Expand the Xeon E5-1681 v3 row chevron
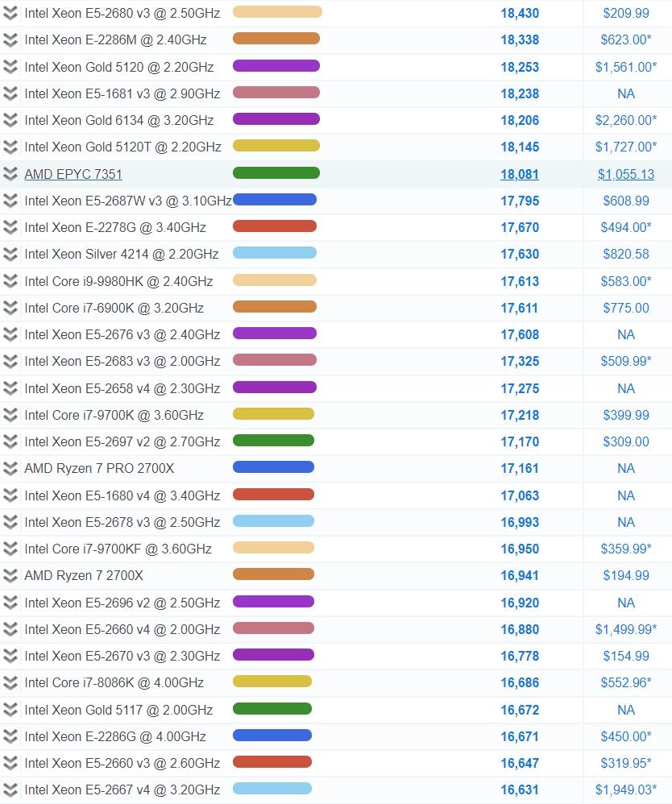Viewport: 672px width, 804px height. (x=10, y=93)
